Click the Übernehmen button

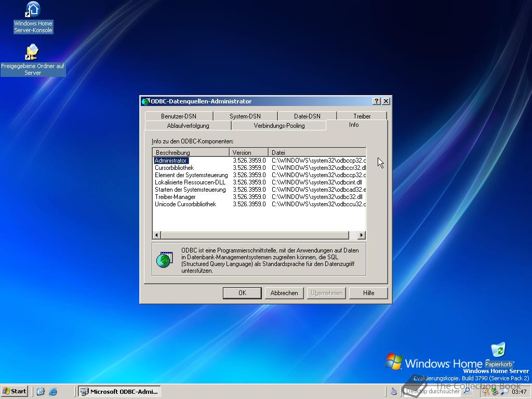click(326, 293)
